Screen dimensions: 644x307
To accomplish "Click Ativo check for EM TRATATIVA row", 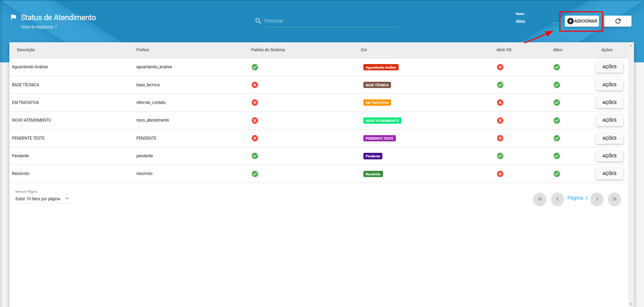I will pos(556,103).
